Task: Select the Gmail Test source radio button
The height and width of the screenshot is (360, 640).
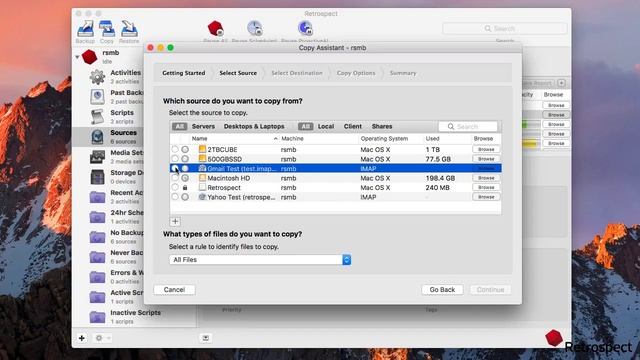Action: click(175, 168)
